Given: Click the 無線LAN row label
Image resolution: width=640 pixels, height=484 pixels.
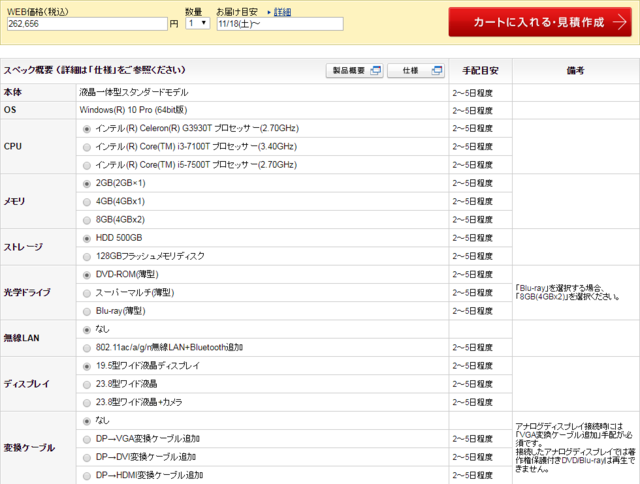Looking at the screenshot, I should pyautogui.click(x=22, y=338).
